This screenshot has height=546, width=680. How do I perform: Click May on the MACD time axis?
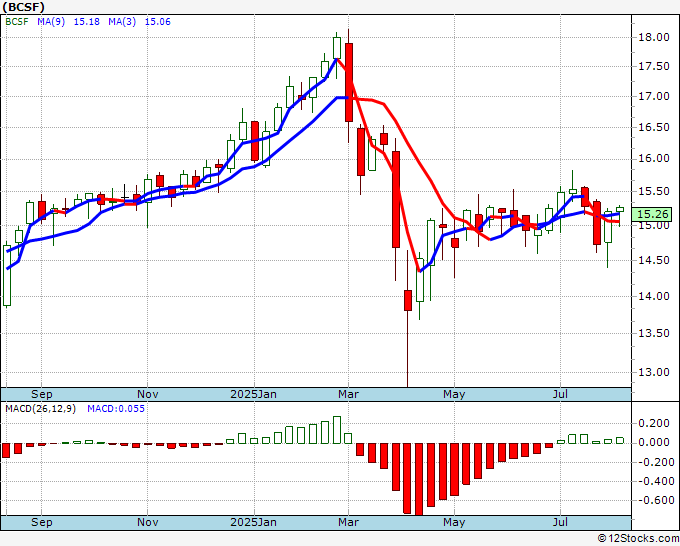tap(454, 522)
